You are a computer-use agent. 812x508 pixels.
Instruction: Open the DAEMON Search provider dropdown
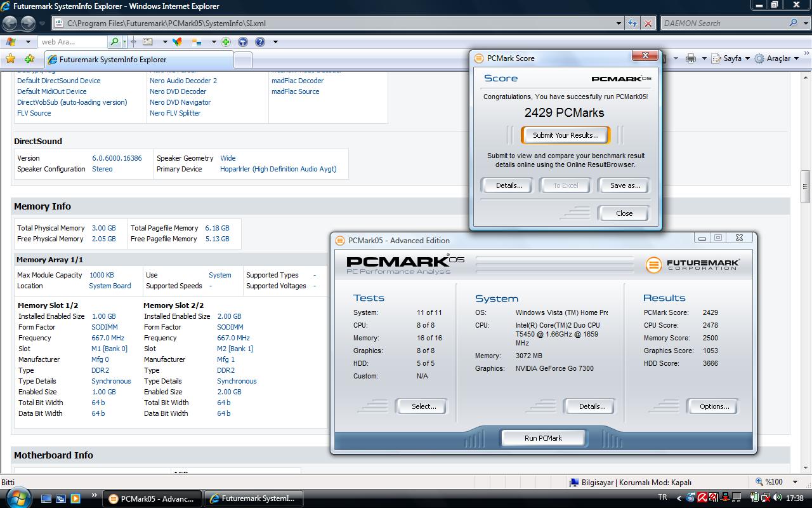pyautogui.click(x=806, y=23)
